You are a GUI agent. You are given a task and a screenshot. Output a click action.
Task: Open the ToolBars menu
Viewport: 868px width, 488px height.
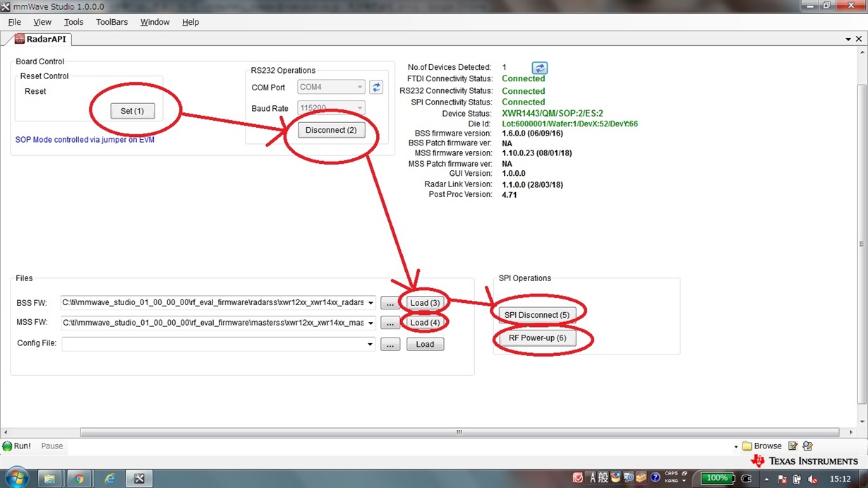tap(111, 22)
